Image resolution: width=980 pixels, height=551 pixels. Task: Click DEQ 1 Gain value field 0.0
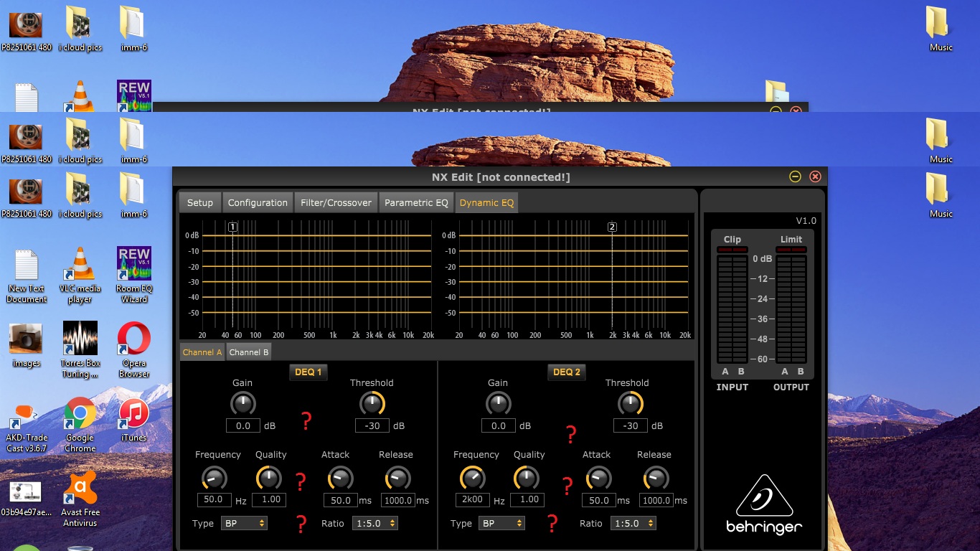[243, 425]
